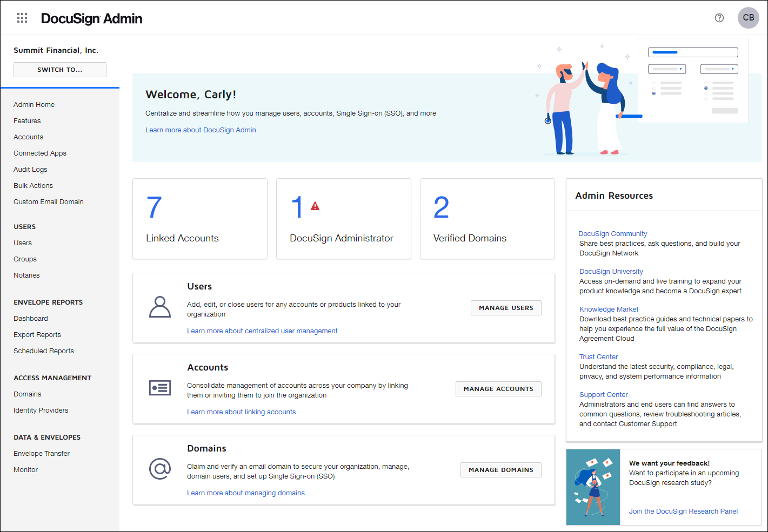Visit the DocuSign Community link
This screenshot has width=768, height=532.
coord(612,234)
